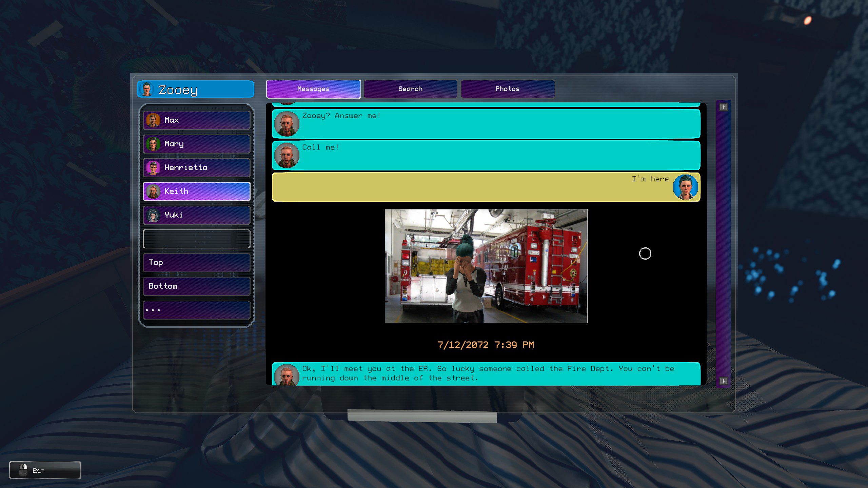Open the Photos tab
The width and height of the screenshot is (868, 488).
point(508,89)
